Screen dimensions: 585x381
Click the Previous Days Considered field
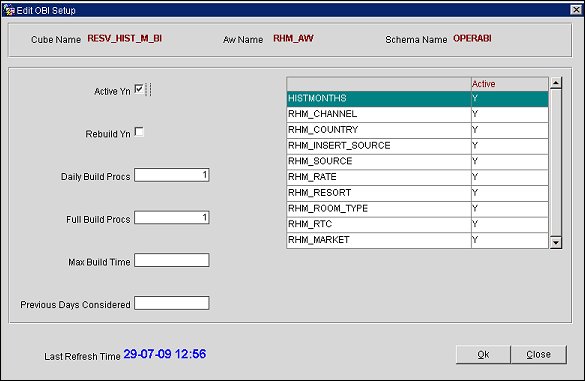pos(172,303)
